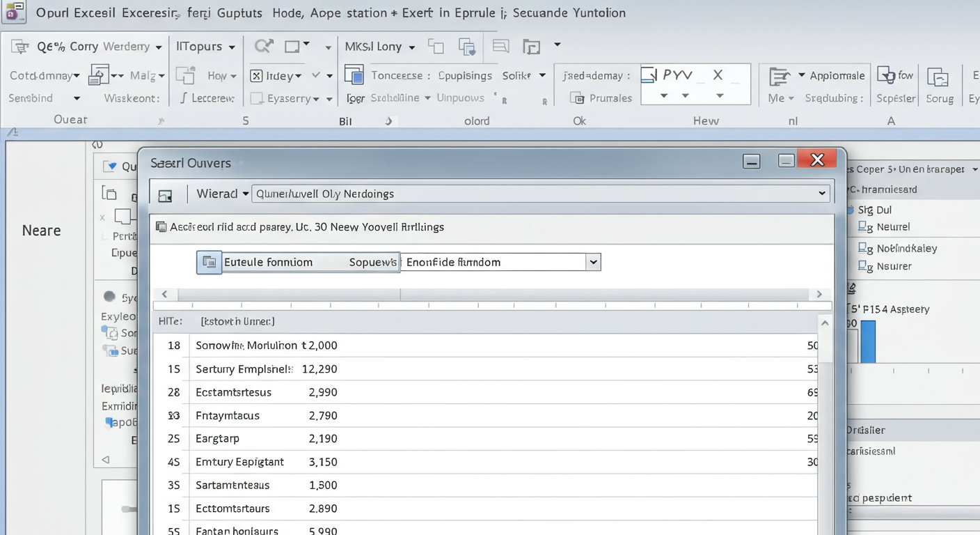Screen dimensions: 980x535
Task: Toggle the Irdey checkbox in ribbon
Action: pos(256,76)
